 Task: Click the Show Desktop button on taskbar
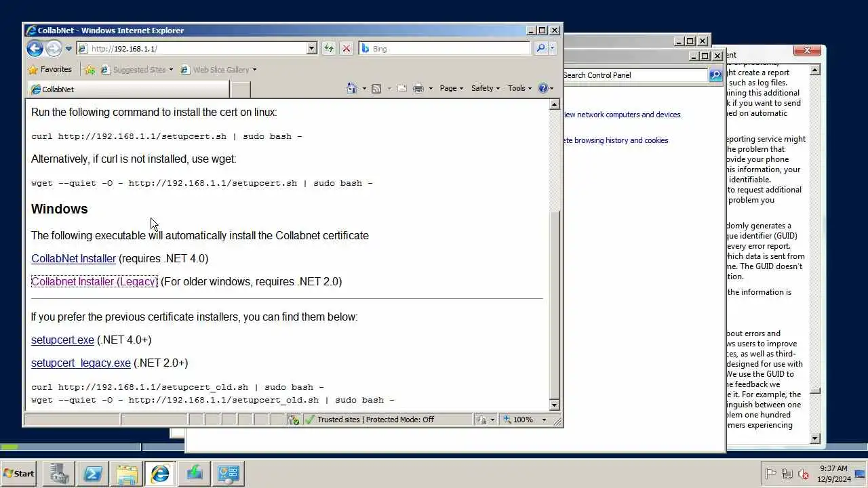[860, 473]
